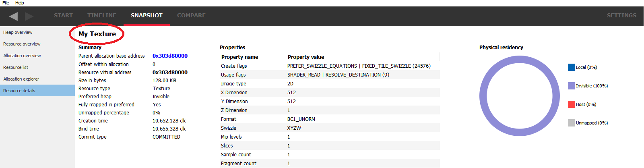The width and height of the screenshot is (644, 168).
Task: Go to Heap overview pane
Action: [18, 32]
